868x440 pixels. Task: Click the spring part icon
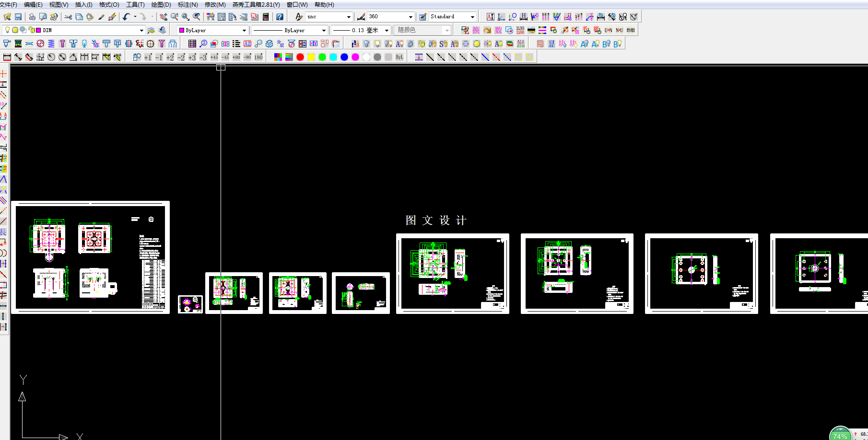tap(51, 44)
